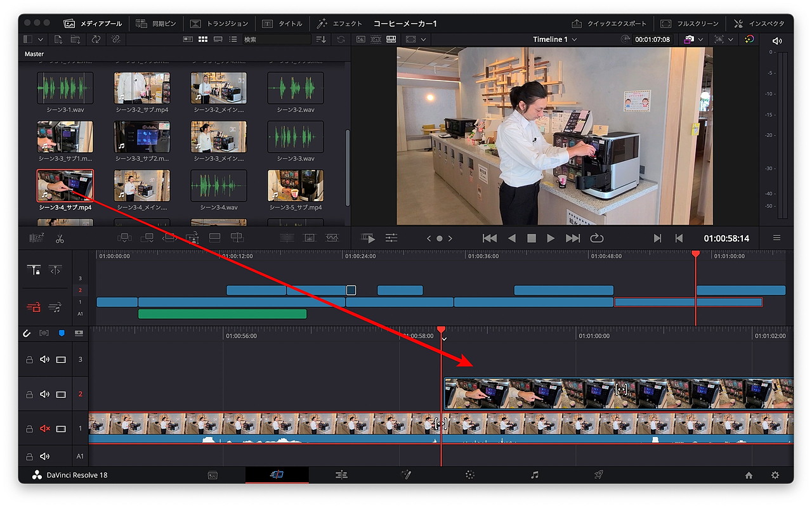Toggle the video-only edit mode button

point(34,308)
